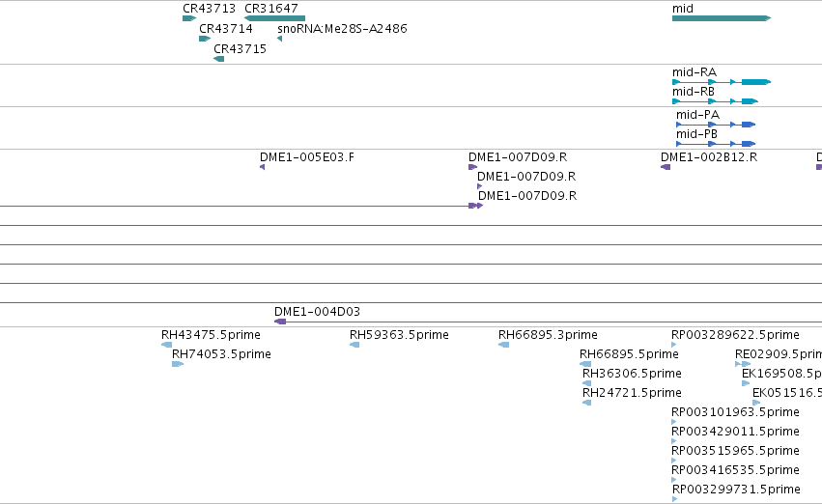Select the CR43713 gene feature
This screenshot has width=822, height=504.
(188, 18)
